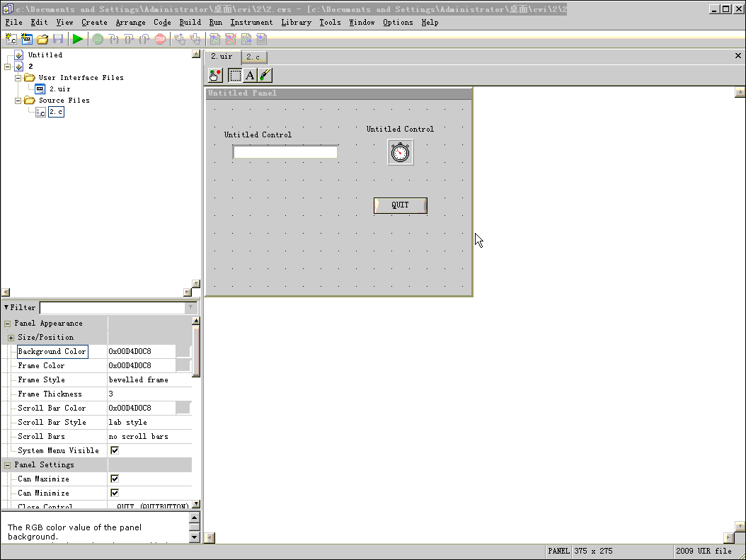Create a new user interface file
Viewport: 746px width, 560px height.
[27, 40]
